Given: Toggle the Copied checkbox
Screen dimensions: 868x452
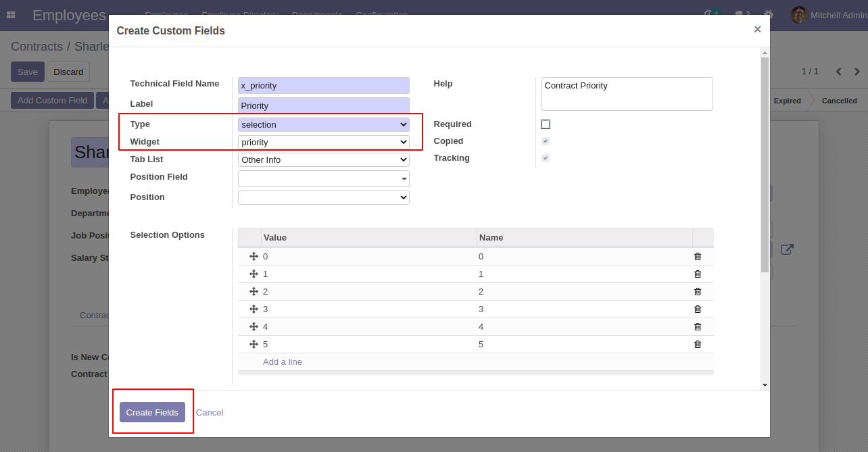Looking at the screenshot, I should (x=546, y=141).
